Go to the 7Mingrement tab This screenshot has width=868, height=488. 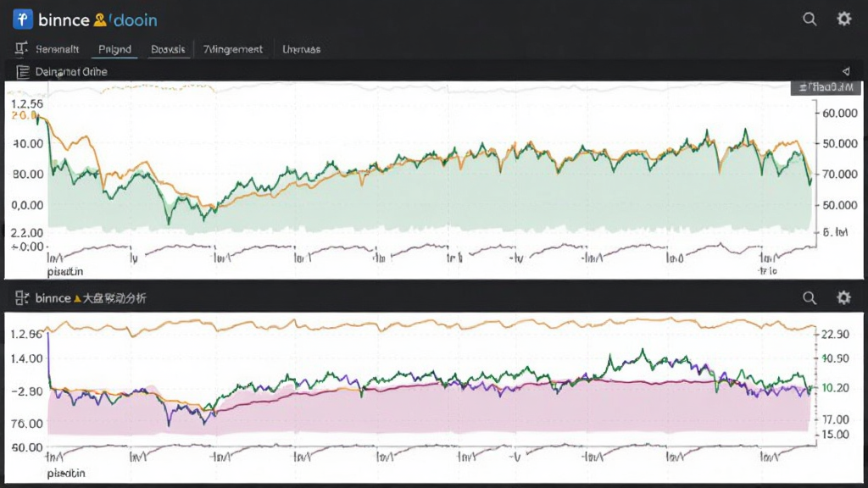point(232,49)
